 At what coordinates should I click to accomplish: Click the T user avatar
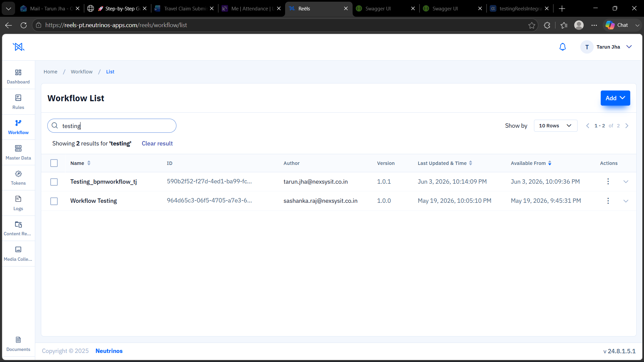pyautogui.click(x=587, y=47)
